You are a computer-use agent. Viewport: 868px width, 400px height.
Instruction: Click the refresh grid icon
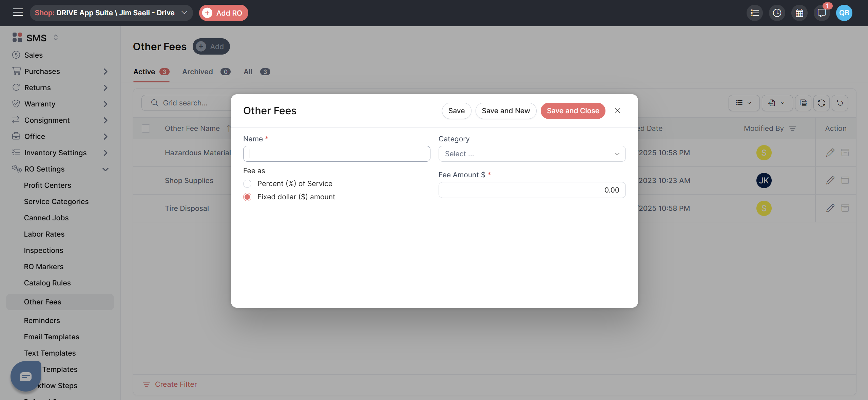point(821,103)
